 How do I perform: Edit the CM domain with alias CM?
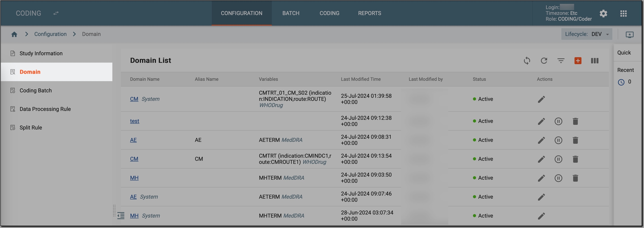(541, 159)
